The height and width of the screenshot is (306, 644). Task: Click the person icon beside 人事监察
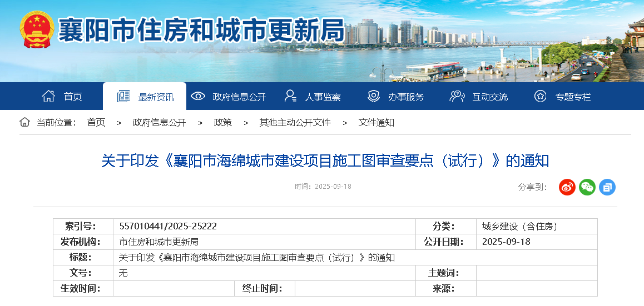[x=290, y=97]
